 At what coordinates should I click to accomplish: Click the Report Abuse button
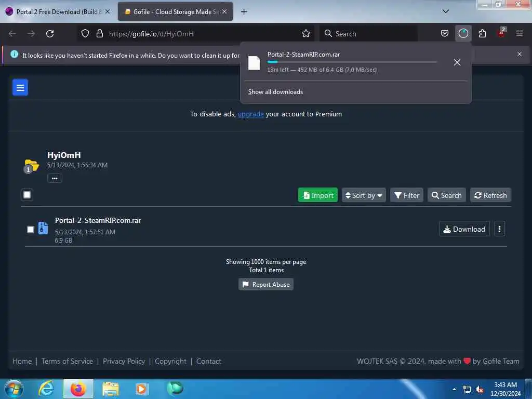[x=266, y=284]
